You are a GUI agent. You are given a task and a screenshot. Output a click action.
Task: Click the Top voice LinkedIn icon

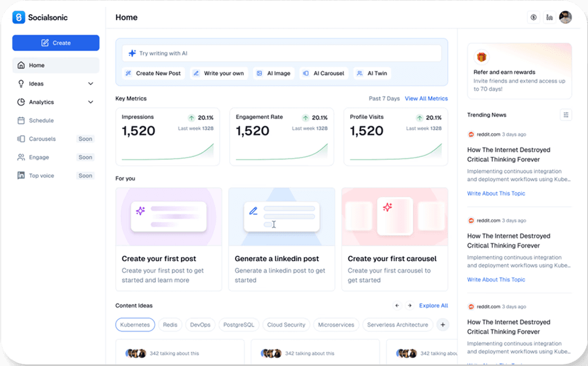click(x=21, y=175)
